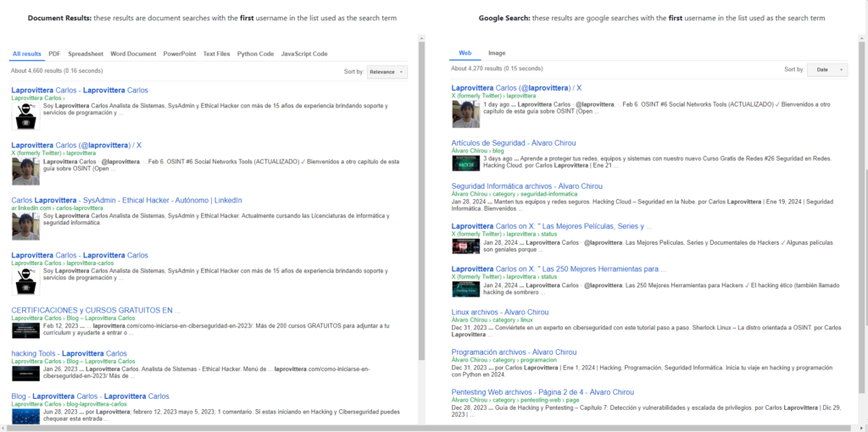Viewport: 868px width, 432px height.
Task: Open Blog - Laprovittera Carlos result
Action: pos(90,396)
